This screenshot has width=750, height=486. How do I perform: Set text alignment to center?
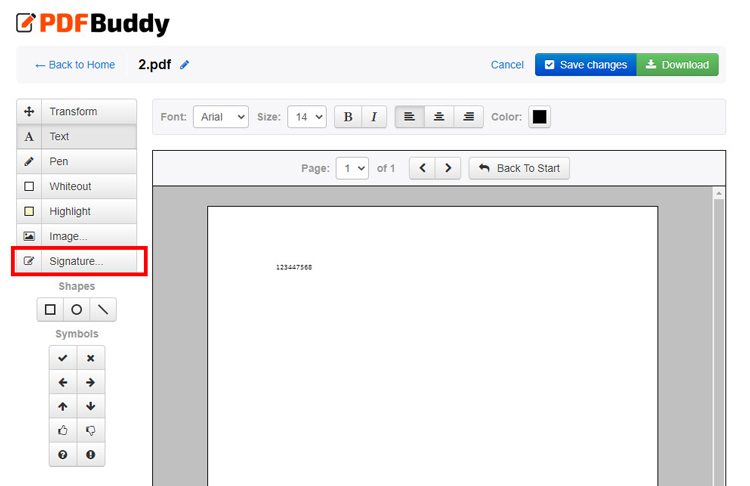(x=439, y=117)
